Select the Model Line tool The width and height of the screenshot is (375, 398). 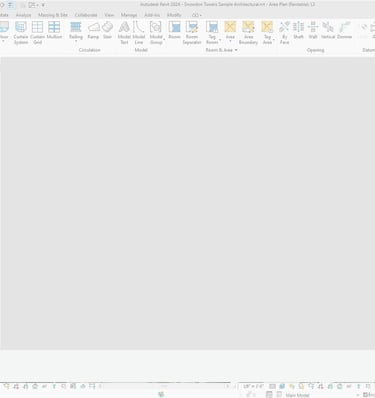[x=139, y=33]
